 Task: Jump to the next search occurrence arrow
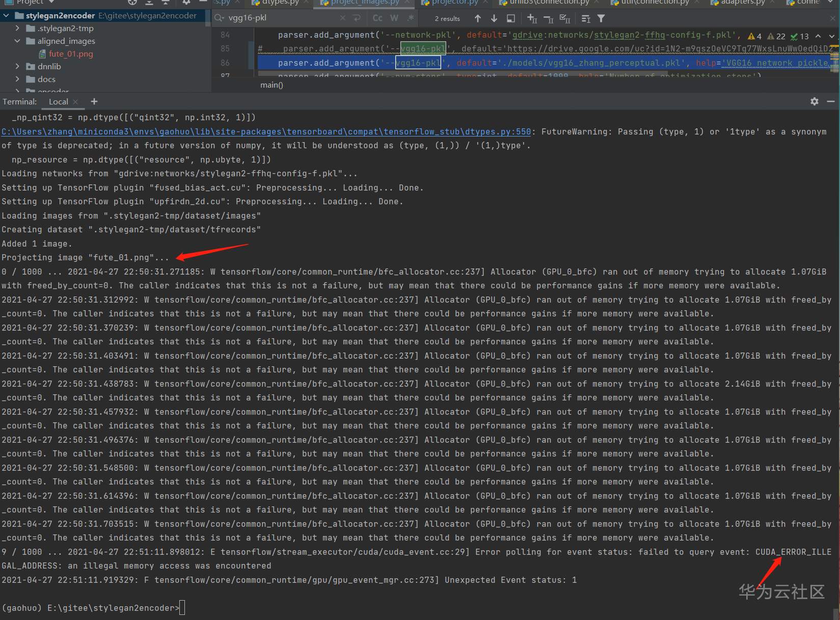tap(494, 18)
